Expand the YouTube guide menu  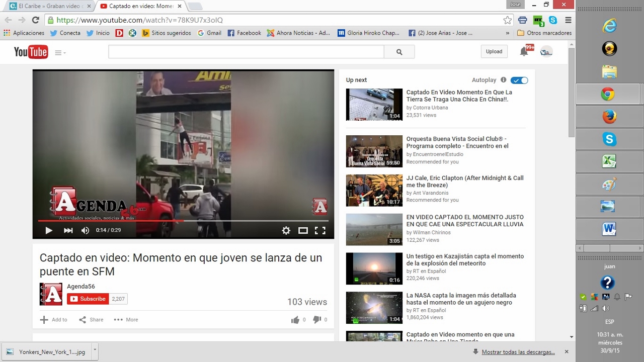(60, 52)
